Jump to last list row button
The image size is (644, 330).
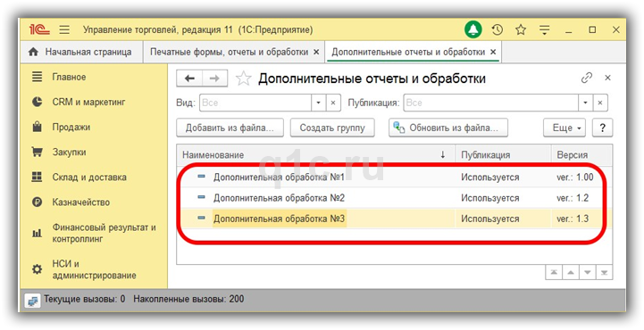604,272
